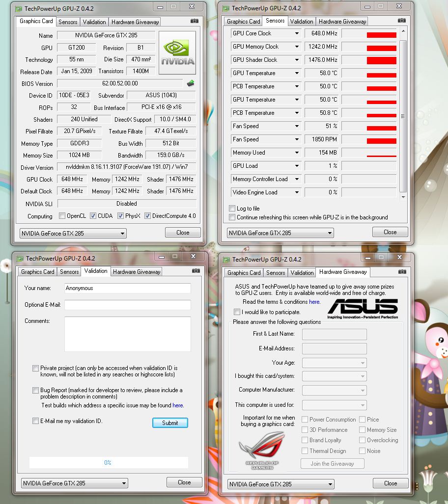Click Memory Used sensor graph
Screen dimensions: 448x504
[x=369, y=153]
